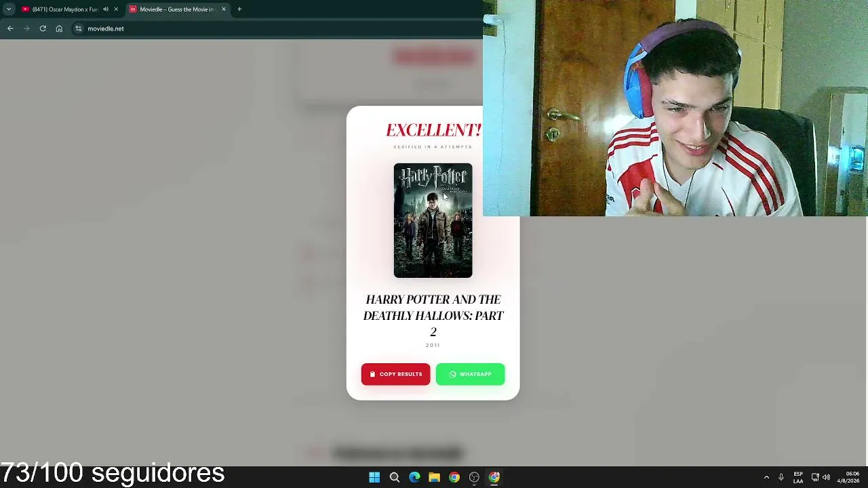Image resolution: width=868 pixels, height=488 pixels.
Task: Click the Harry Potter movie poster
Action: coord(433,220)
